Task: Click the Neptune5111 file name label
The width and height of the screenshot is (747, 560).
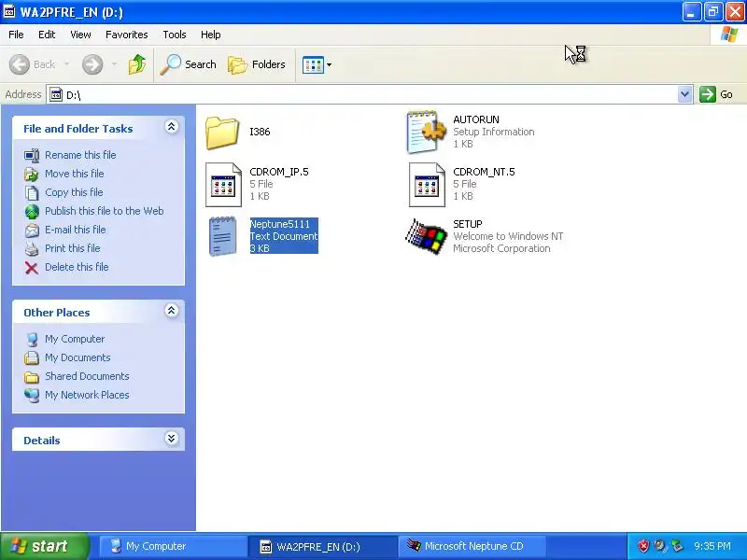Action: (x=280, y=224)
